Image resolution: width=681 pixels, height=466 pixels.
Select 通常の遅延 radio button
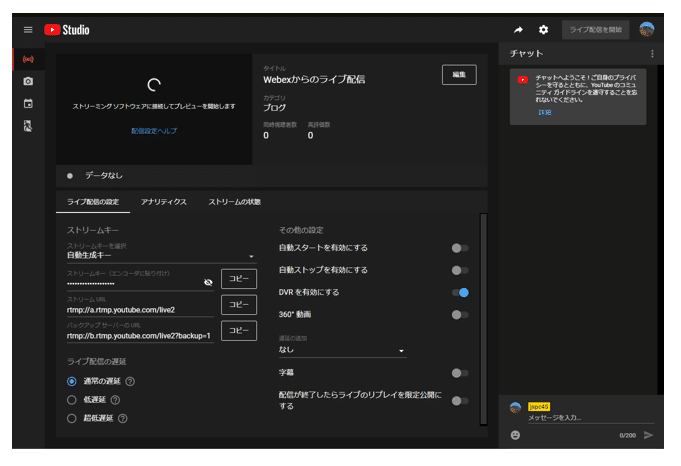(72, 381)
